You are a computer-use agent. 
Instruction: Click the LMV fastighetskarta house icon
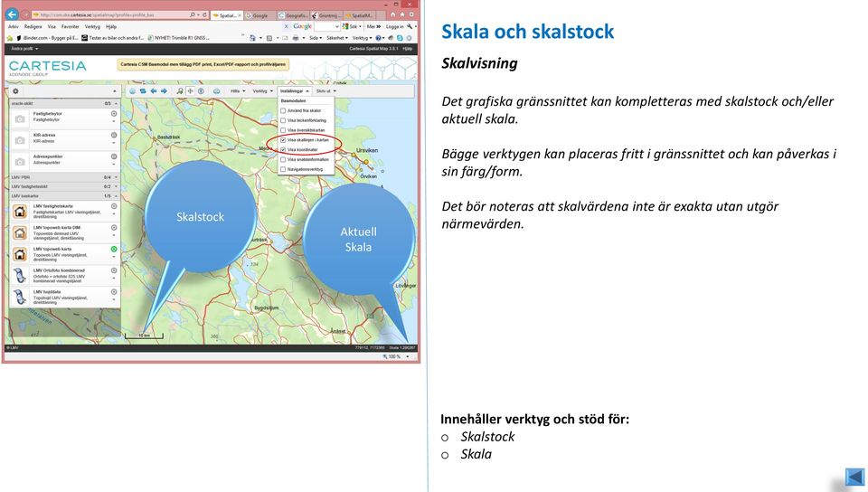click(20, 212)
